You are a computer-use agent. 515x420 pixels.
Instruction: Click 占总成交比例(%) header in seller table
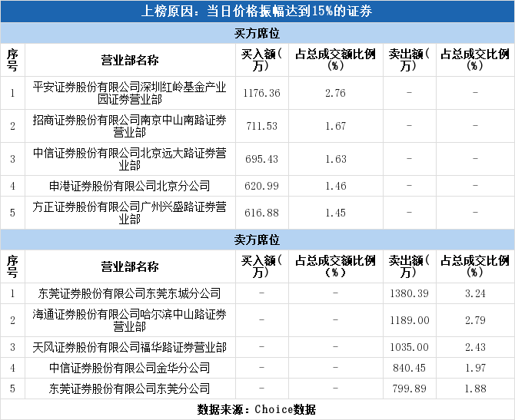pos(475,266)
